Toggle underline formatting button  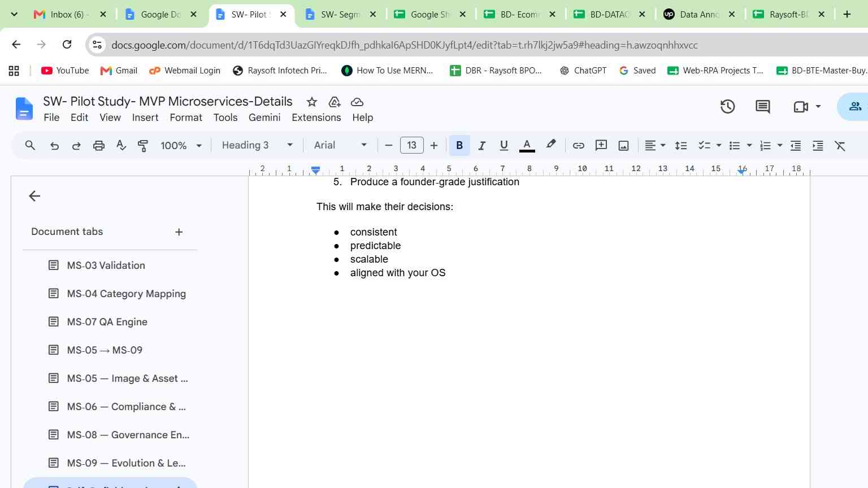(x=504, y=146)
